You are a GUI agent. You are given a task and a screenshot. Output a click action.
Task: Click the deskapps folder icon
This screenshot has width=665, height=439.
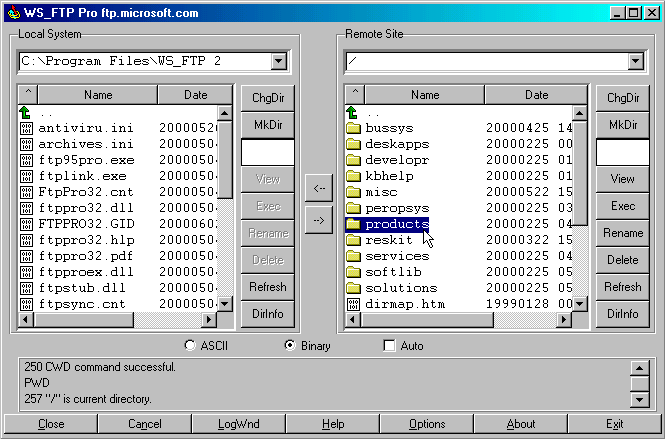353,144
